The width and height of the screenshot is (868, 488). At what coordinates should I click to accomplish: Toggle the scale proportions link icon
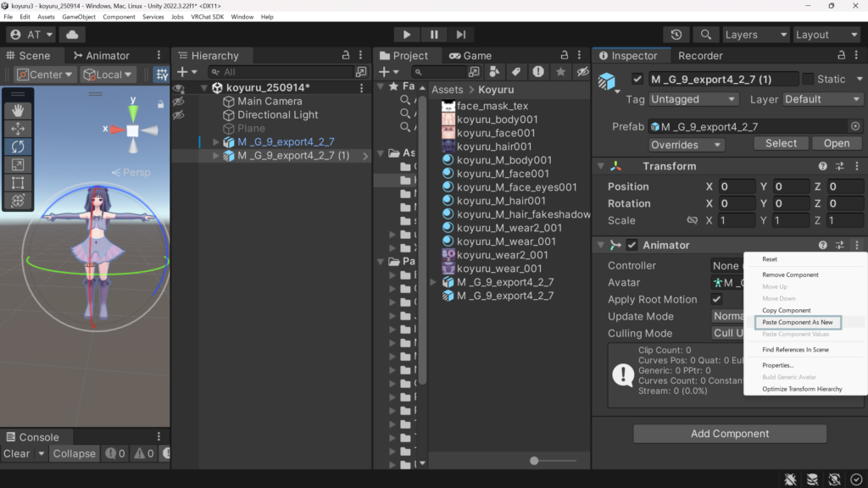pyautogui.click(x=692, y=220)
